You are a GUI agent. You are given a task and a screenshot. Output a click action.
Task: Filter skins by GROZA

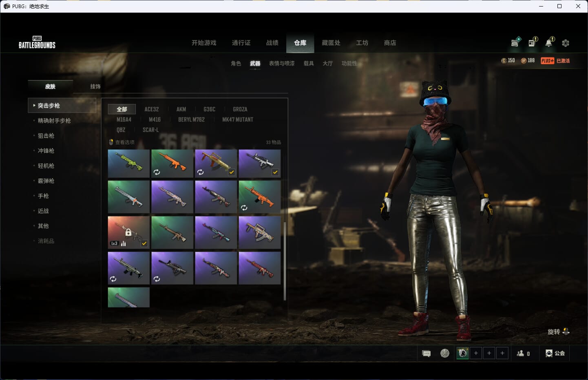coord(240,109)
